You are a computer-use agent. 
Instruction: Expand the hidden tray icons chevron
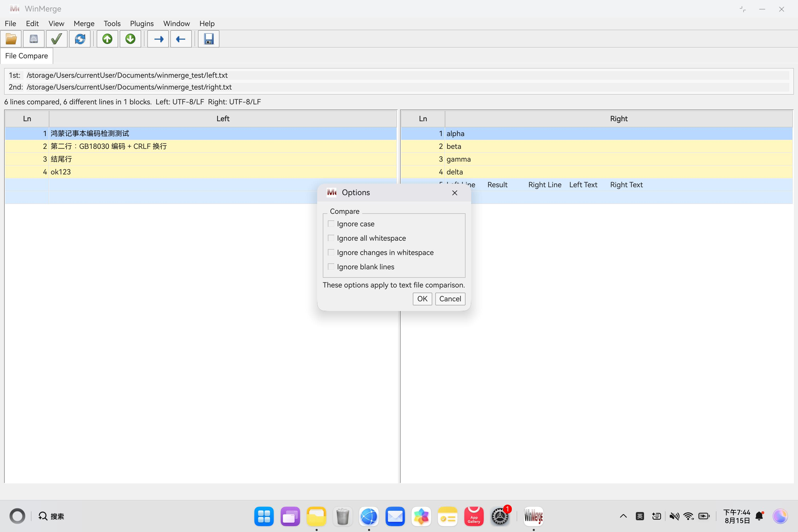623,516
